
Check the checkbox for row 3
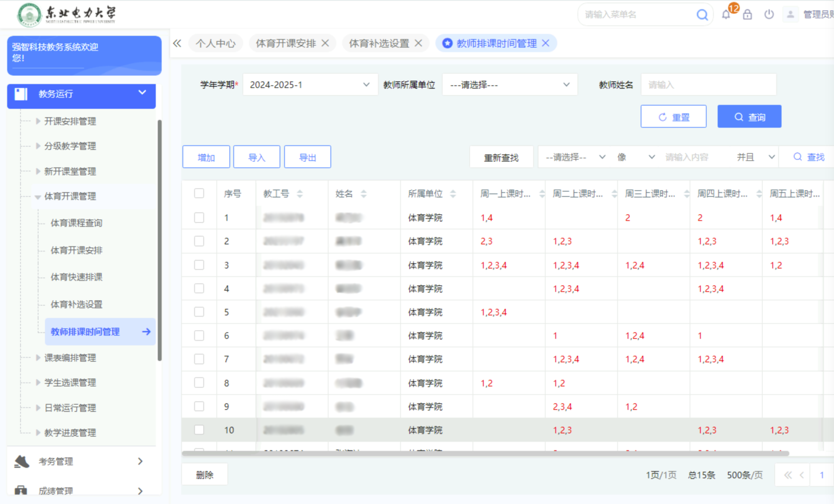(199, 265)
